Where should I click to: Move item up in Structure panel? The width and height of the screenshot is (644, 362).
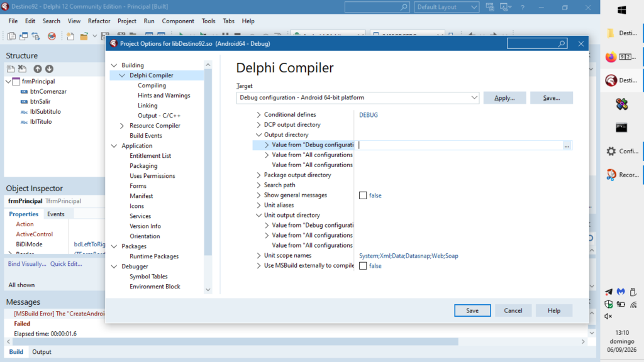click(x=37, y=69)
